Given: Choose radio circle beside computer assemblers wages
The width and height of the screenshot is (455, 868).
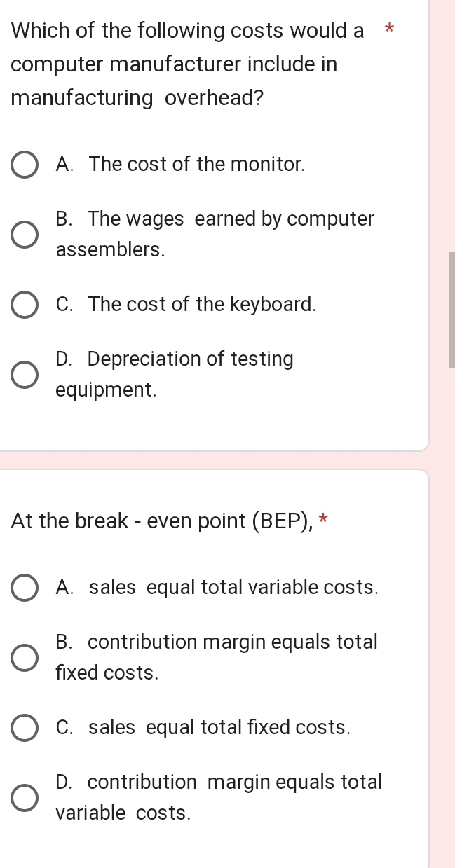Looking at the screenshot, I should point(25,235).
